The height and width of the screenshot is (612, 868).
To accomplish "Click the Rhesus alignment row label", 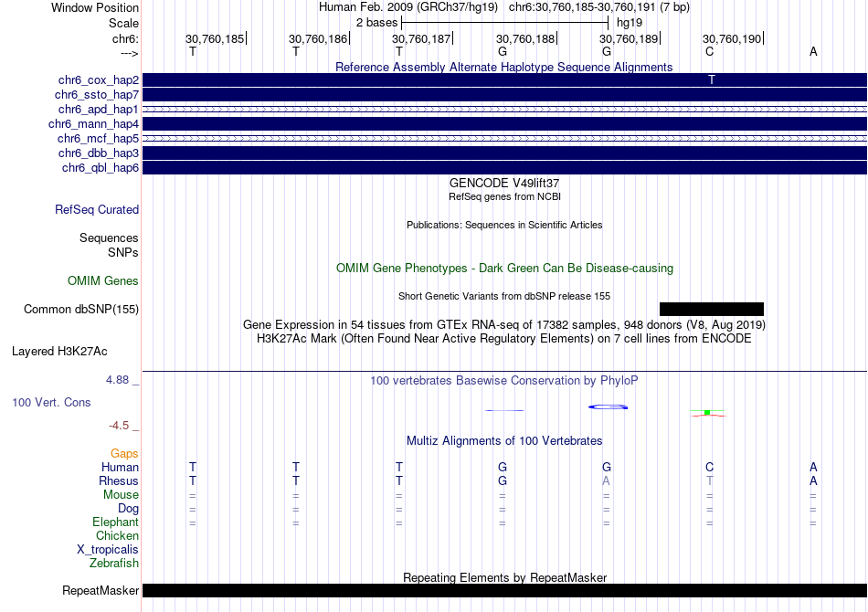I will pos(119,481).
